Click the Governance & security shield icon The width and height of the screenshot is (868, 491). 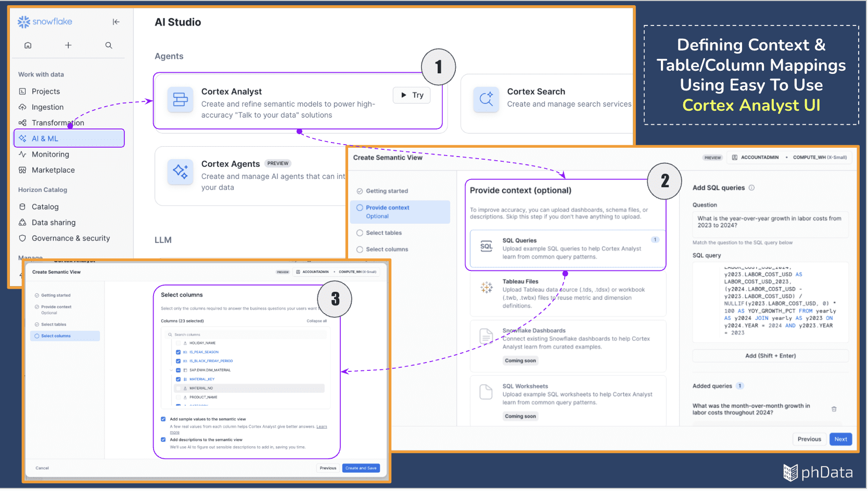(x=22, y=238)
